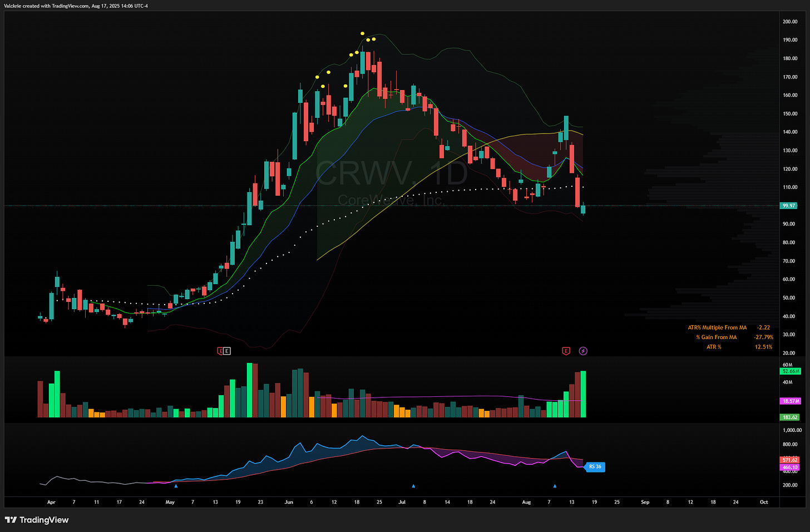Click the TradingView logo
Screen dimensions: 810x532
click(37, 520)
